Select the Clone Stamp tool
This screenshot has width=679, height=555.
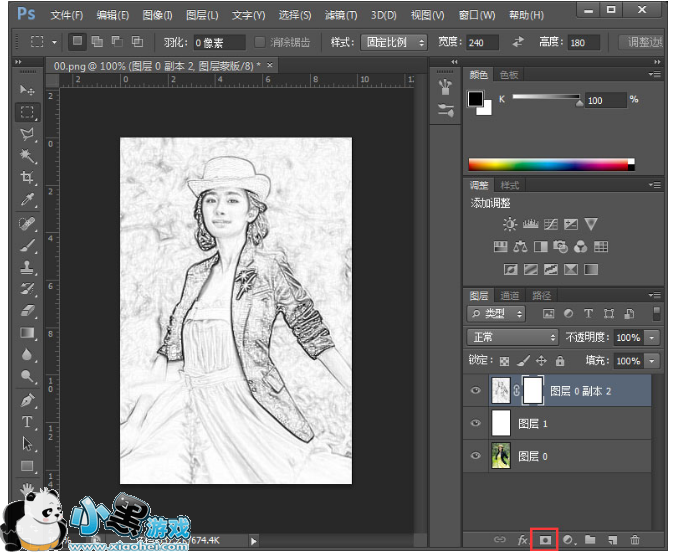point(27,267)
